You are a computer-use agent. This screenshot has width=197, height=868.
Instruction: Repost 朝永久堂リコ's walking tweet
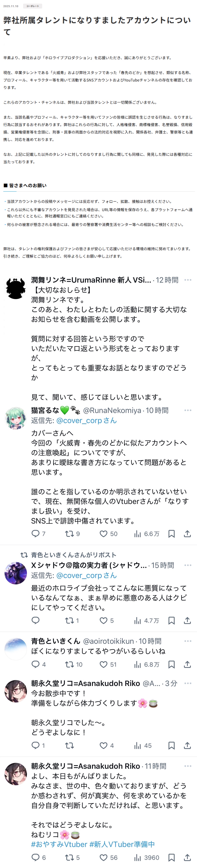pos(70,746)
